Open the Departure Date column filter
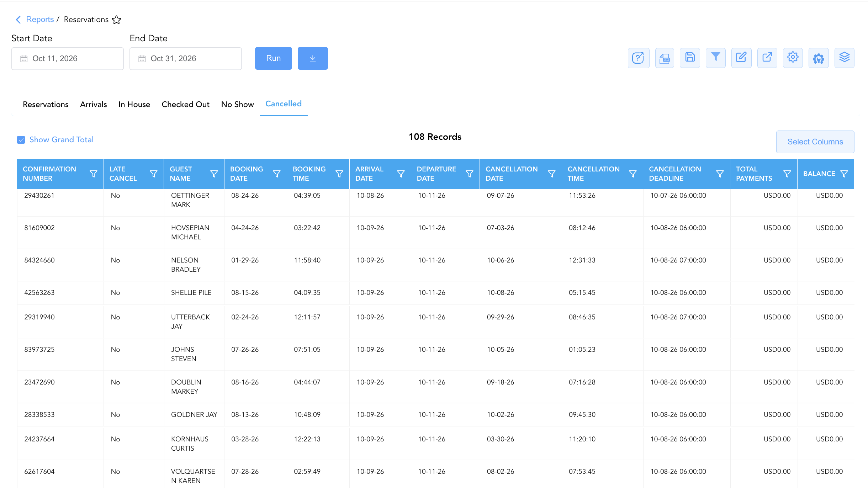Image resolution: width=868 pixels, height=488 pixels. tap(470, 174)
